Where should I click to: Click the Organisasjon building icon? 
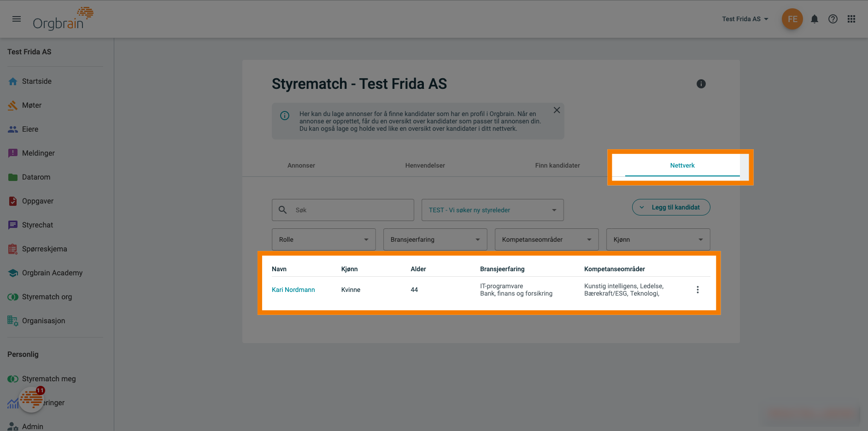click(x=13, y=321)
